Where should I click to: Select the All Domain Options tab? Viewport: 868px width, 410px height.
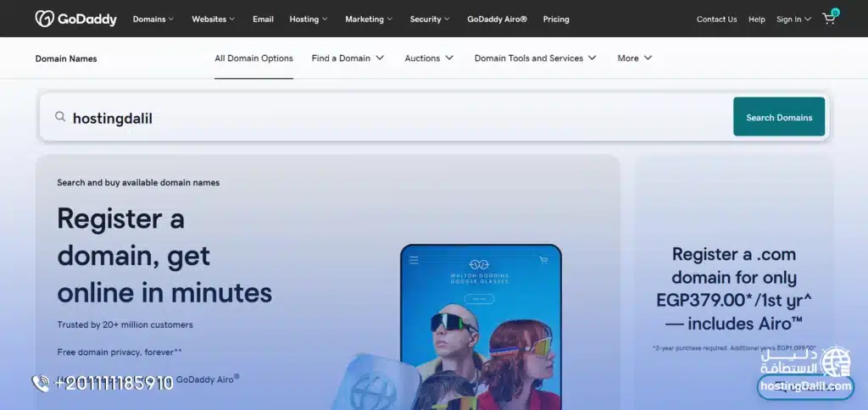click(253, 58)
